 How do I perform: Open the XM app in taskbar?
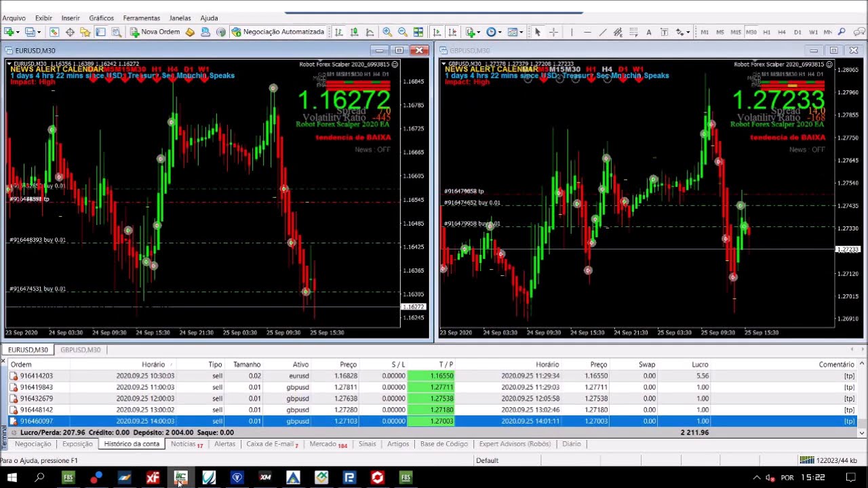click(265, 478)
